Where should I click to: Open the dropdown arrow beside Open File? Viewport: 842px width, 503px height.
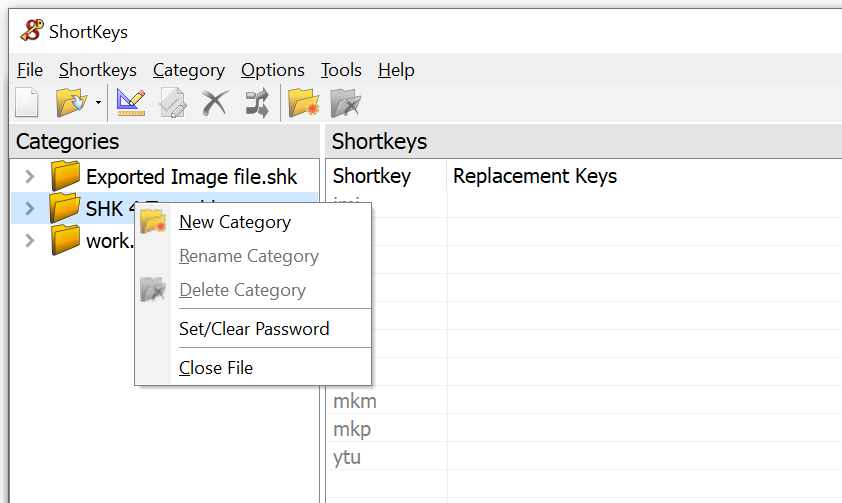click(x=98, y=103)
